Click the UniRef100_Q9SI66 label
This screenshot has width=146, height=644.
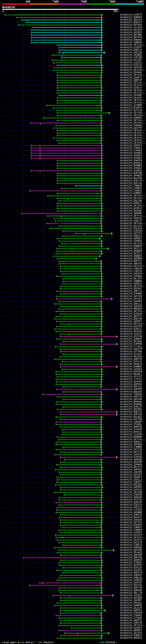(131, 53)
